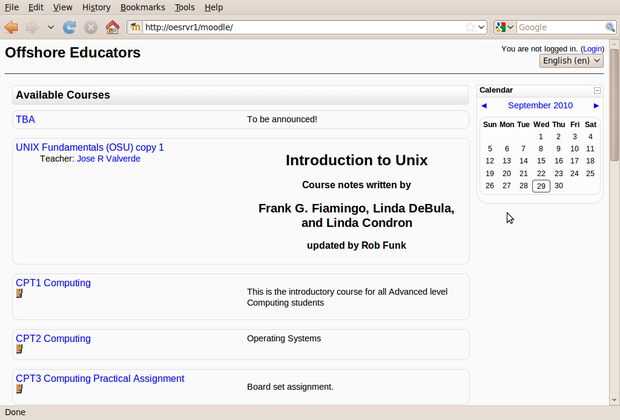View teacher Jose R Valverde profile
620x420 pixels.
pos(108,159)
